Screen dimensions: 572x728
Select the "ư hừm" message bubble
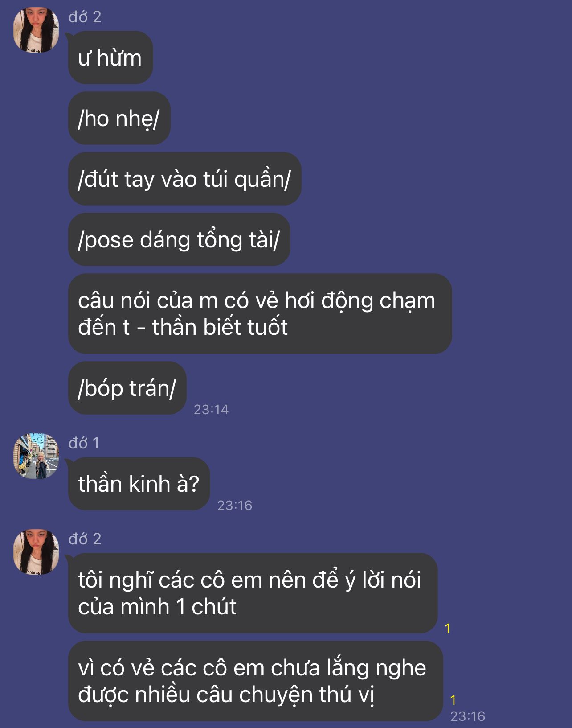click(x=110, y=58)
